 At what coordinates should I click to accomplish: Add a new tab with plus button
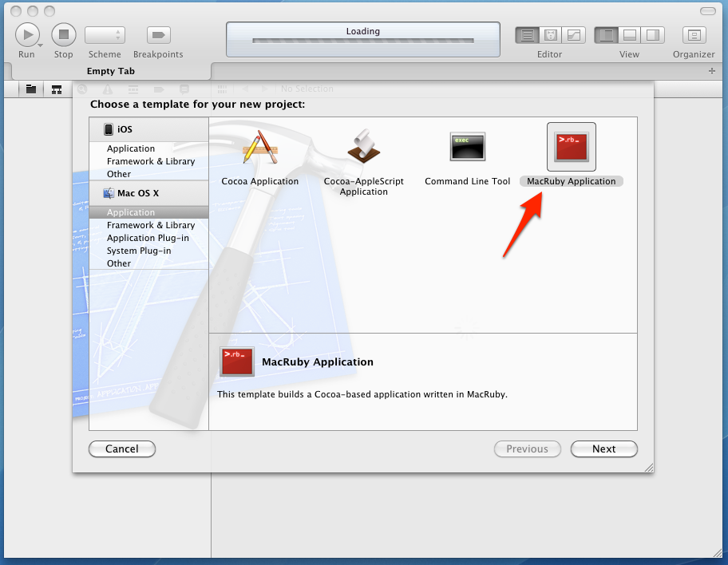tap(712, 71)
